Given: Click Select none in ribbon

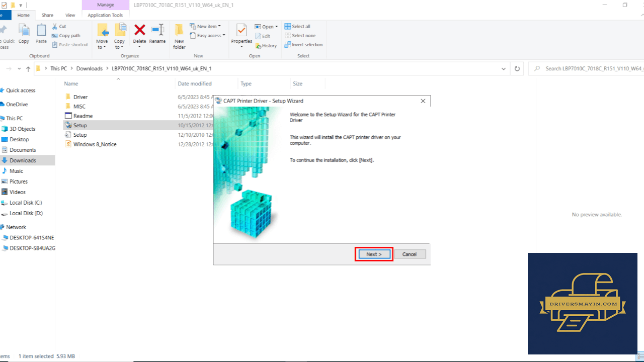Looking at the screenshot, I should (300, 36).
